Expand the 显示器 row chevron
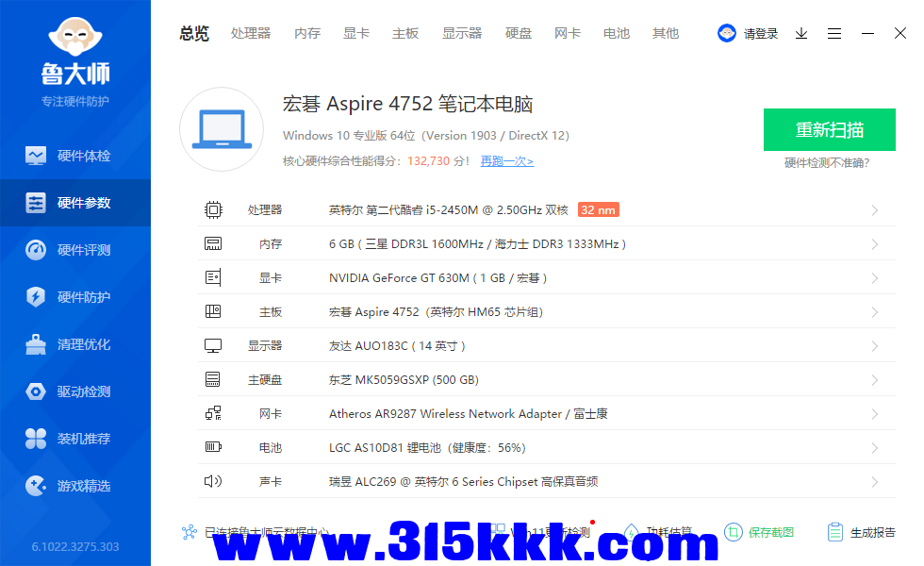The width and height of the screenshot is (924, 566). coord(875,346)
